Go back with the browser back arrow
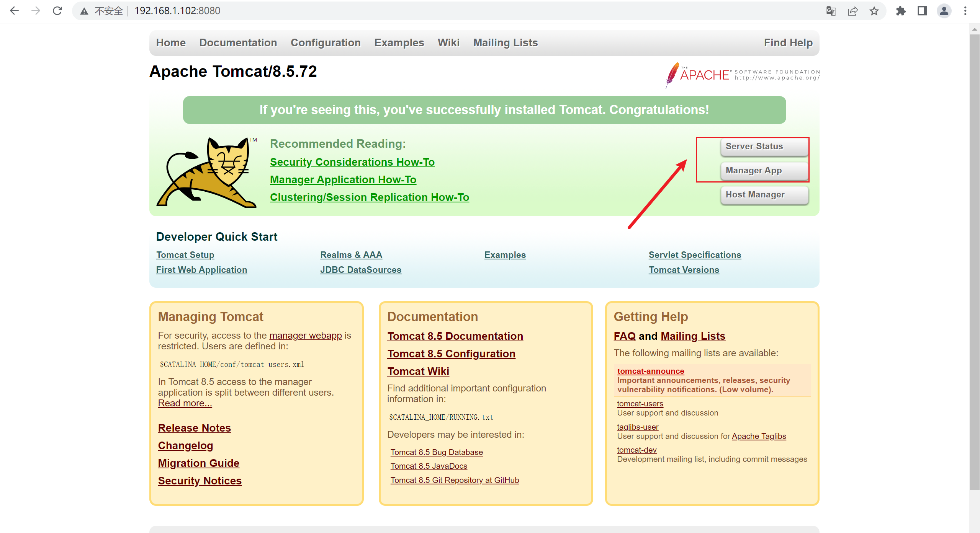Image resolution: width=980 pixels, height=533 pixels. pos(14,11)
